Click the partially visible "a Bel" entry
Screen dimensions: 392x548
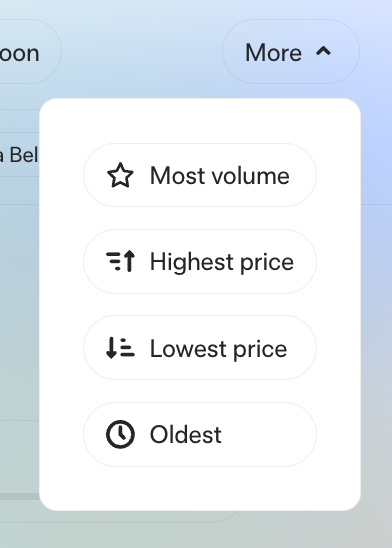click(19, 155)
